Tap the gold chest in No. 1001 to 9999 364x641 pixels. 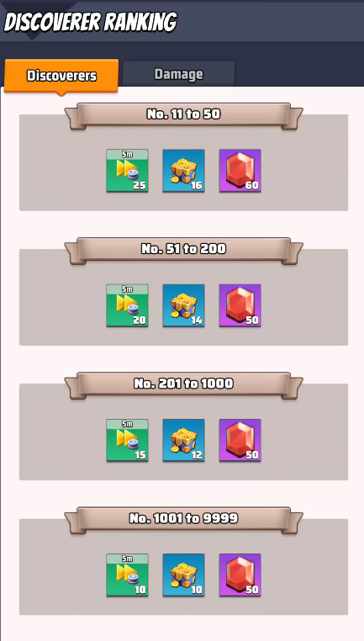(183, 575)
